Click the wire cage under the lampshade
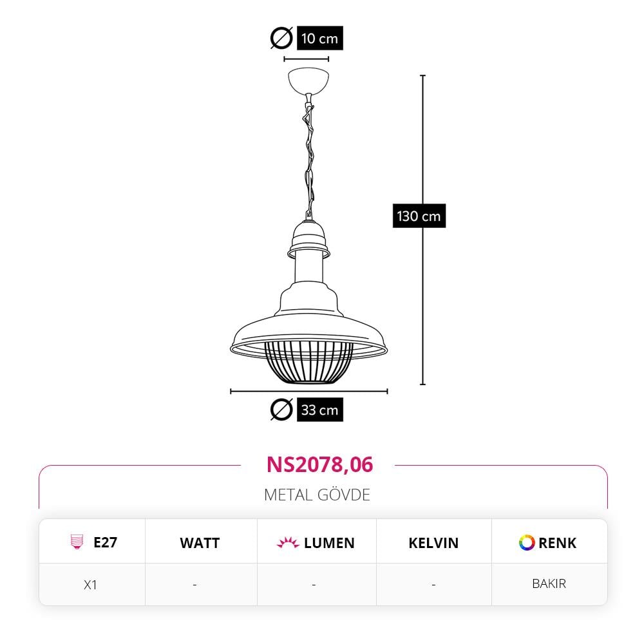The image size is (644, 644). [x=308, y=362]
